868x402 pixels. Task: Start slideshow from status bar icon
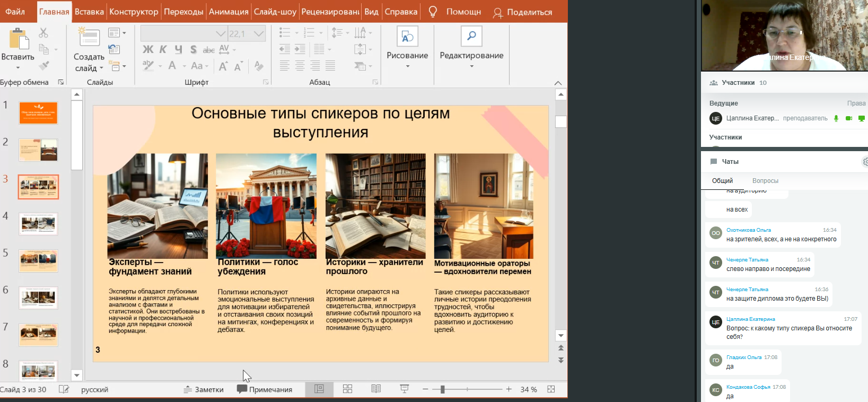pos(404,389)
